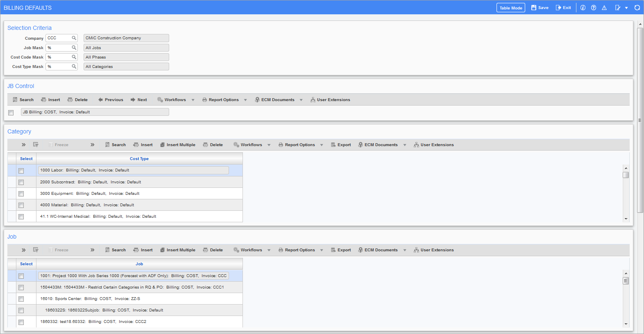Image resolution: width=644 pixels, height=334 pixels.
Task: Click the Select header in Category table
Action: click(x=26, y=159)
